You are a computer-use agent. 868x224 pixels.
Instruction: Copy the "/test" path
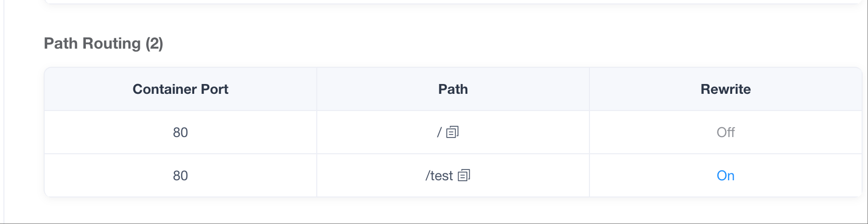pos(464,175)
